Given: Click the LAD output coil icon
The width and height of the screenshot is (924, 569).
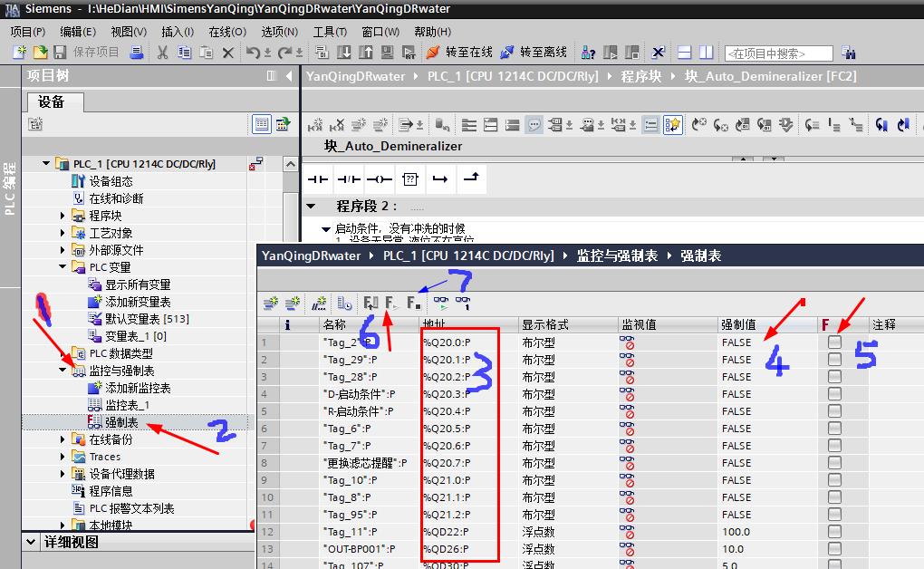Looking at the screenshot, I should coord(379,178).
